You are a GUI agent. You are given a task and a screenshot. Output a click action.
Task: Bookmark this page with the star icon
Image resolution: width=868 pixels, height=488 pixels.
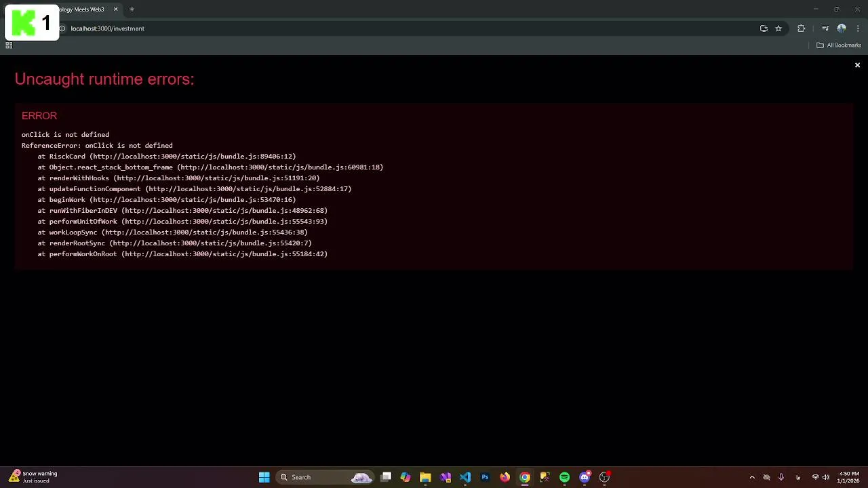click(x=778, y=28)
